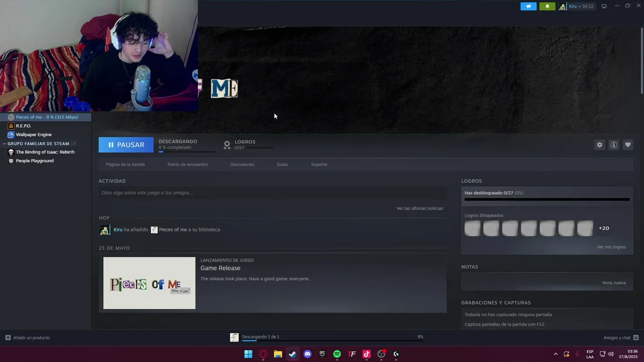Open OBS Studio from taskbar
Viewport: 644px width, 362px height.
point(381,354)
